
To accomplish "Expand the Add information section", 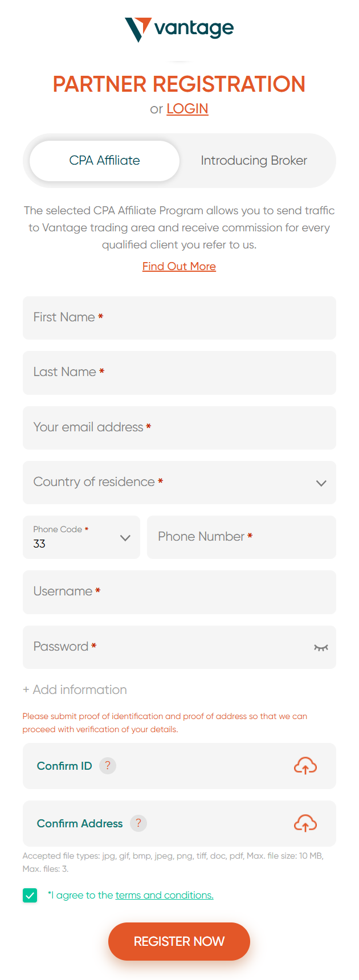I will tap(75, 689).
